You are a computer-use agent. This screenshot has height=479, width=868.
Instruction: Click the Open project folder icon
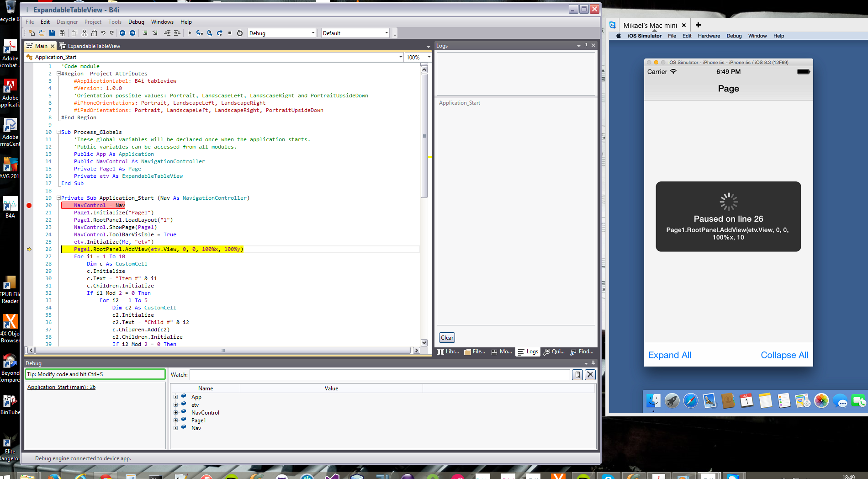[x=42, y=33]
